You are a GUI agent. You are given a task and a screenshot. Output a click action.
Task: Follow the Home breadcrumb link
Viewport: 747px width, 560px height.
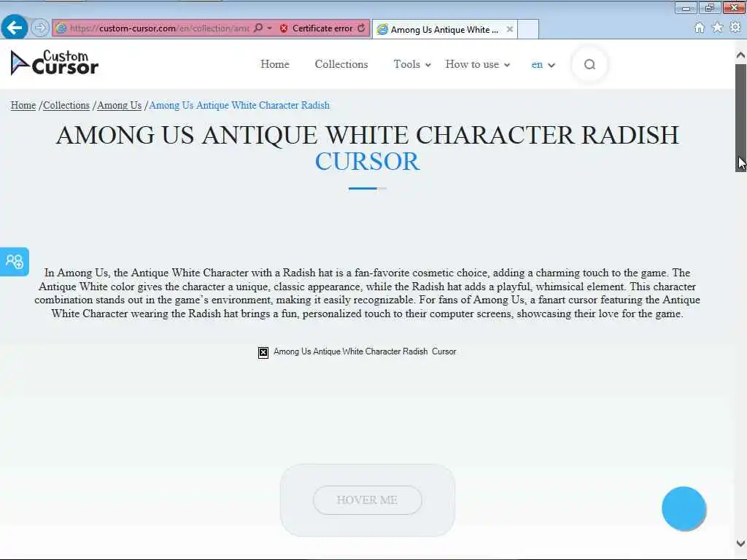point(23,105)
